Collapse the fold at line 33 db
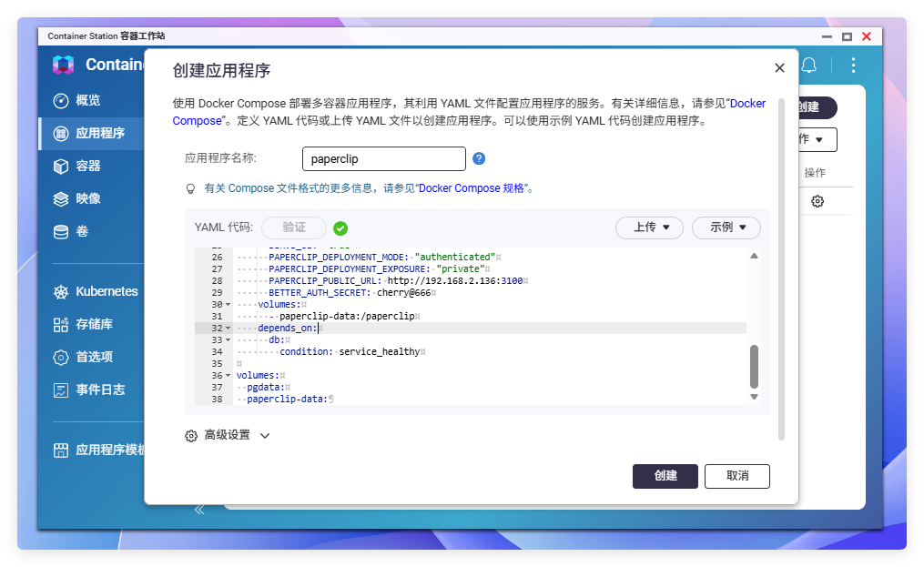This screenshot has width=924, height=567. [x=228, y=340]
